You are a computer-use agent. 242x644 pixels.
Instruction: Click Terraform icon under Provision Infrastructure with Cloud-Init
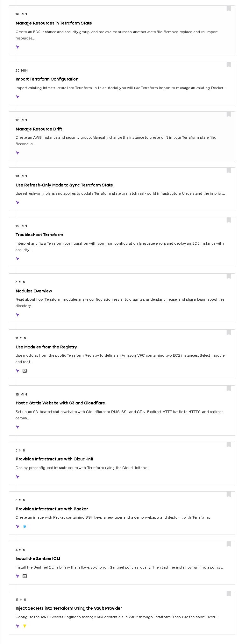(x=18, y=477)
